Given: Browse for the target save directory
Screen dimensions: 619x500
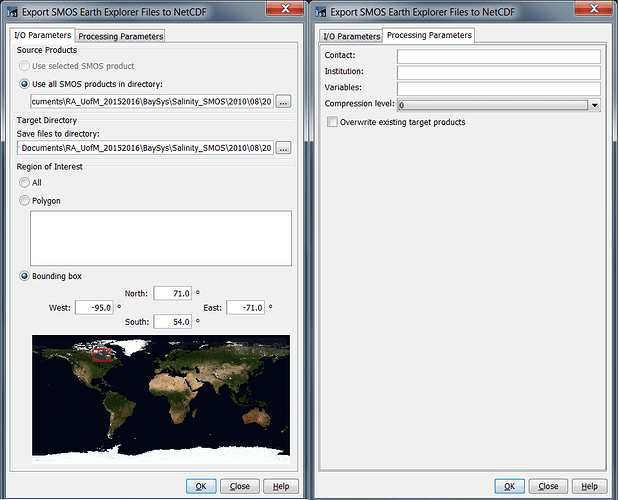Looking at the screenshot, I should pyautogui.click(x=283, y=148).
